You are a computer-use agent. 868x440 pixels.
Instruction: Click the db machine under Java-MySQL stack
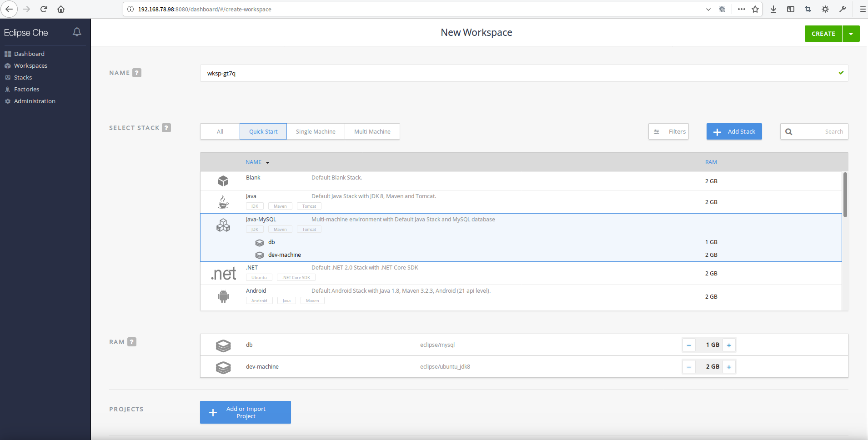[271, 242]
